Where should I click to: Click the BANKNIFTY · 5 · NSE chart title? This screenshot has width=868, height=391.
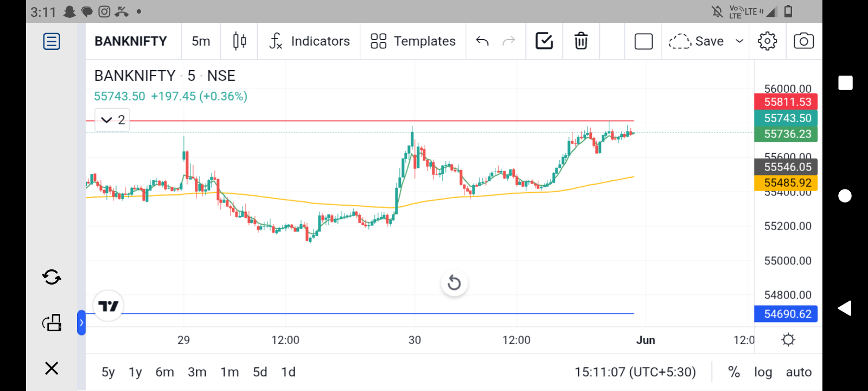165,76
